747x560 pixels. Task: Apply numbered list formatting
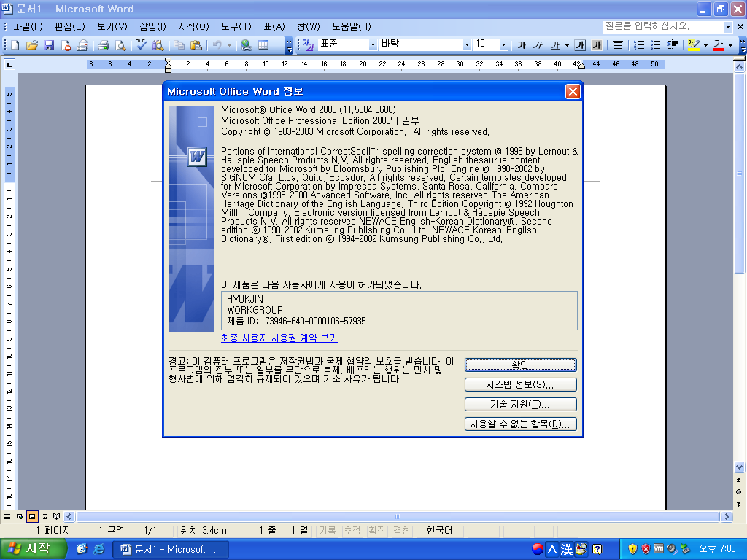point(639,45)
